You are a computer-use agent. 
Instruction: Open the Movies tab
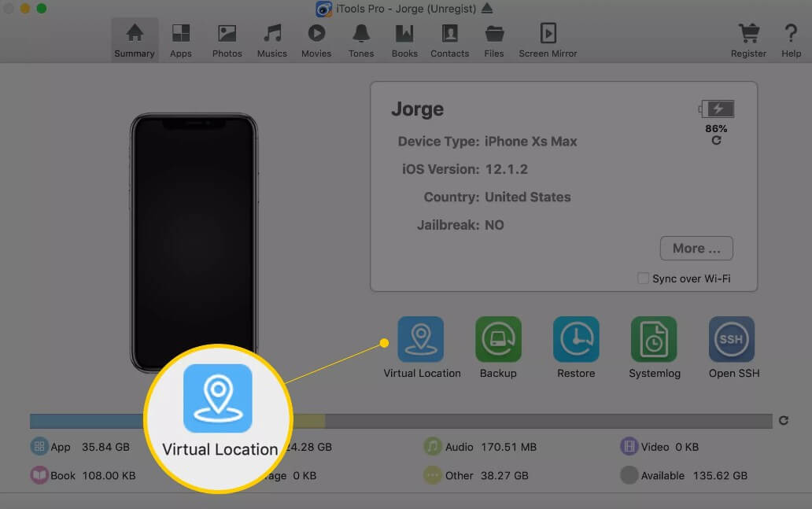(x=316, y=40)
